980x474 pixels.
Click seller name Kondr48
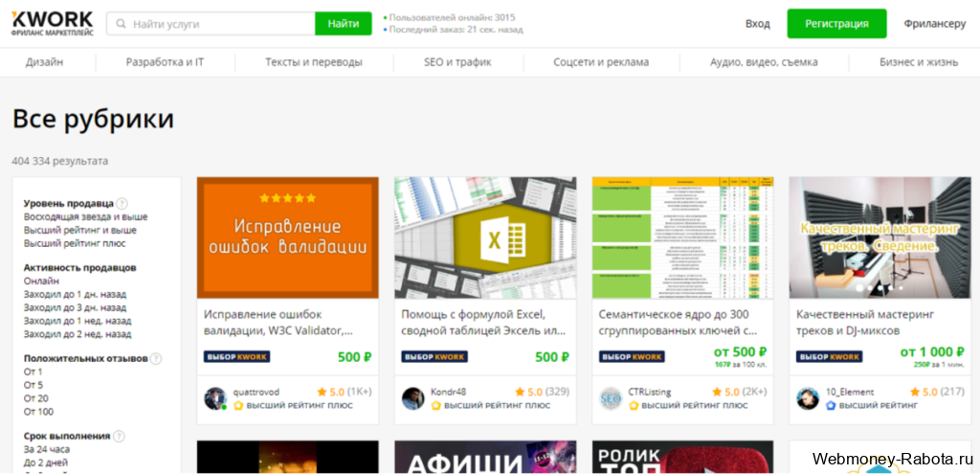pos(448,392)
